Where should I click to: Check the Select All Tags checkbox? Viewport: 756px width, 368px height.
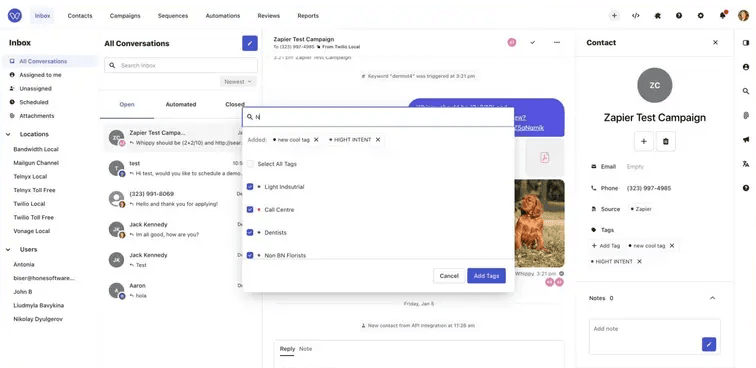250,164
